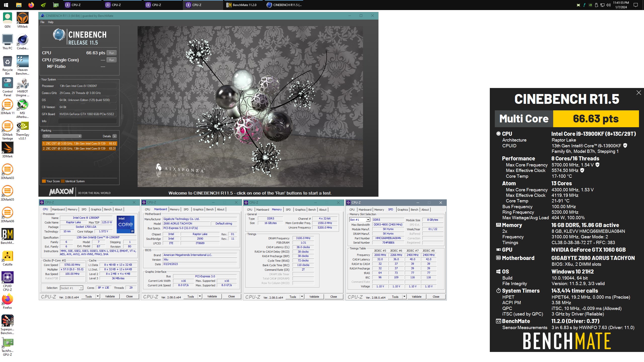Launch HWBOT Unigine desktop shortcut
This screenshot has width=644, height=362.
coord(22,87)
